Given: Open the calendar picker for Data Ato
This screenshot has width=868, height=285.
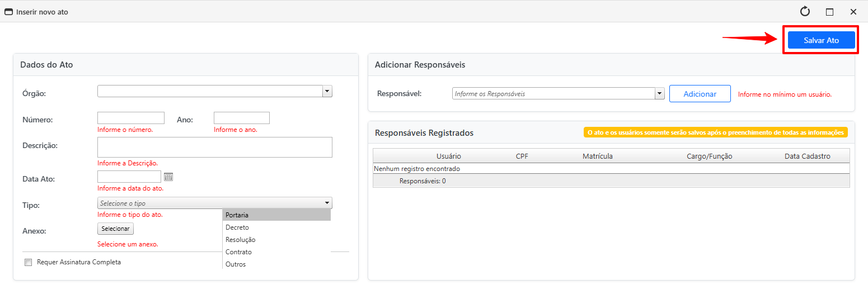Looking at the screenshot, I should click(168, 177).
